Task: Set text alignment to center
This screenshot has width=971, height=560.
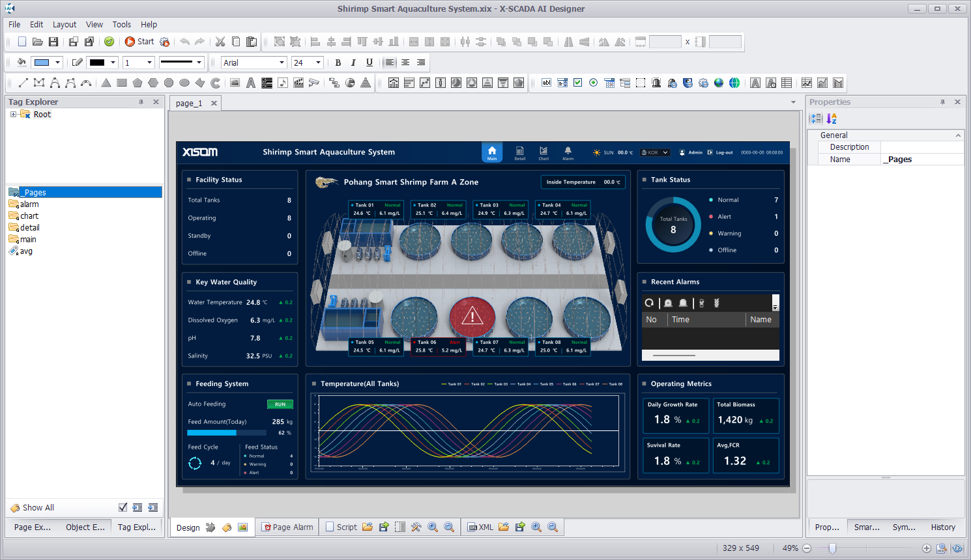Action: tap(405, 63)
